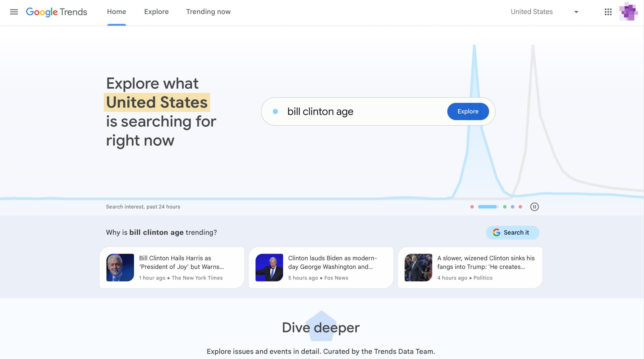Open Fox News Clinton lauds Biden article
The height and width of the screenshot is (359, 644).
[x=321, y=267]
